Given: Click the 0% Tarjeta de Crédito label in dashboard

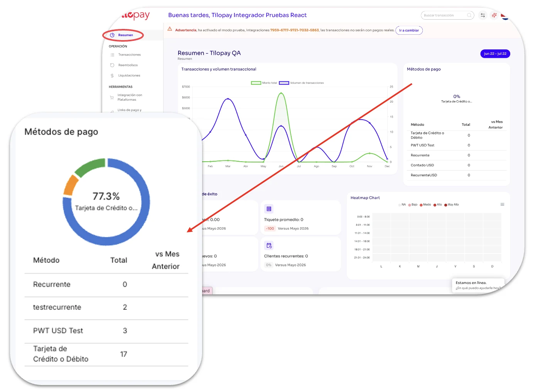Looking at the screenshot, I should (457, 99).
